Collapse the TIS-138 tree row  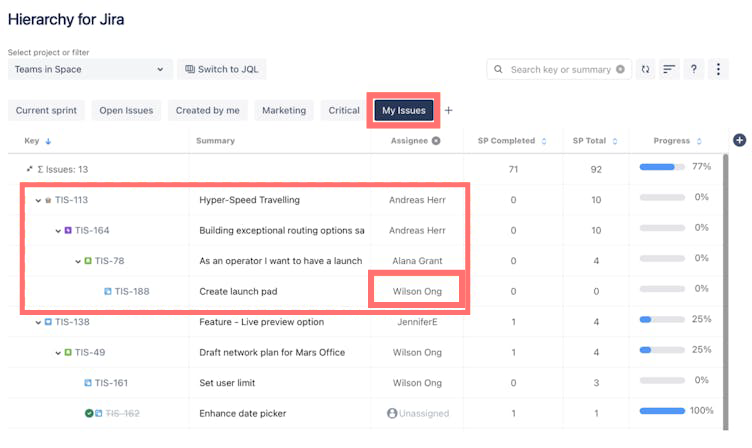click(x=38, y=322)
